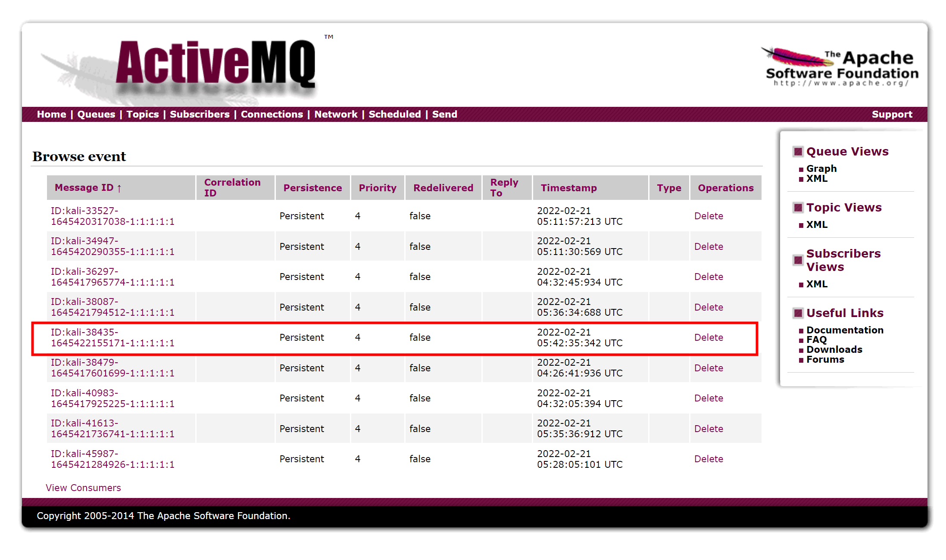
Task: Sort by the Timestamp column header
Action: point(568,188)
